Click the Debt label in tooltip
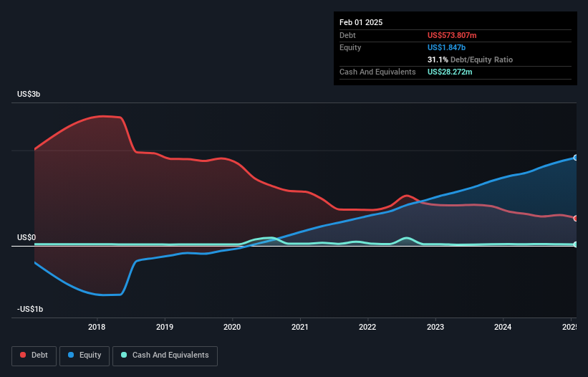 coord(347,35)
